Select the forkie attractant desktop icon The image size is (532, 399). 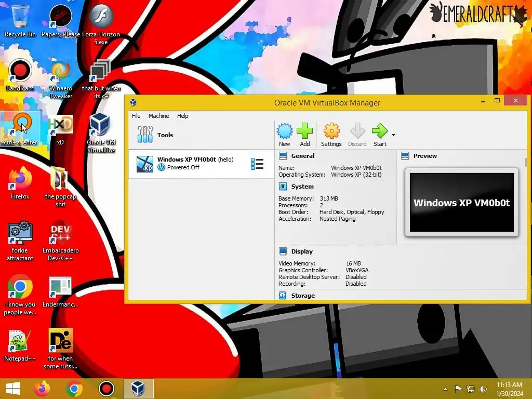tap(20, 241)
